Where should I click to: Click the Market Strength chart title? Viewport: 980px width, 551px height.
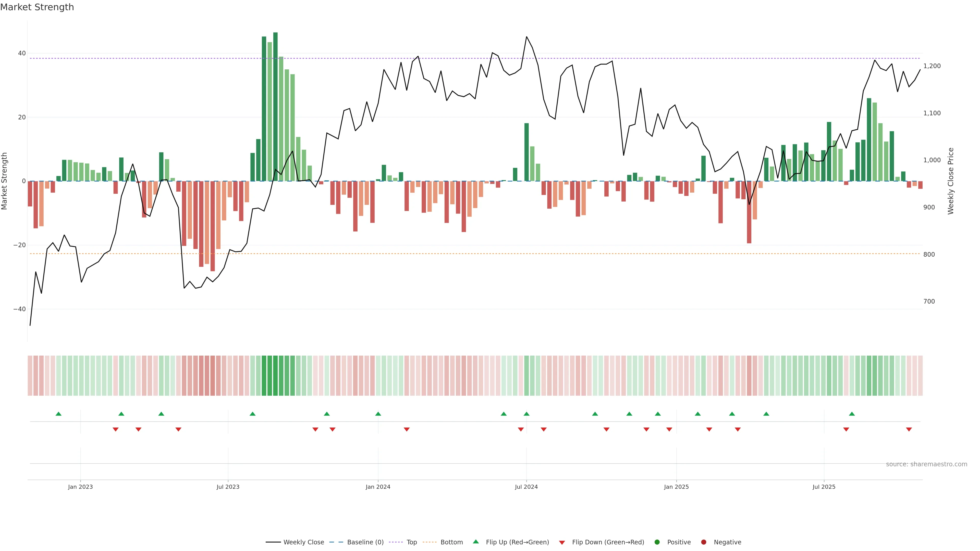click(37, 7)
